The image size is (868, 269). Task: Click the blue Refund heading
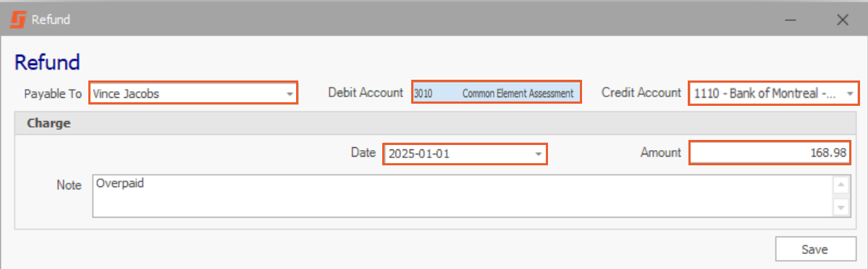[x=47, y=62]
